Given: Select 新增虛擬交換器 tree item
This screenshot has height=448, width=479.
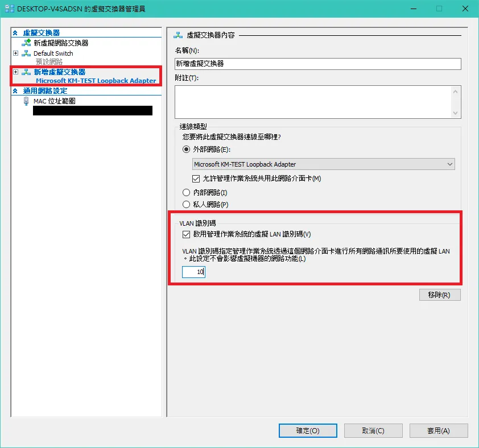Looking at the screenshot, I should click(x=60, y=72).
